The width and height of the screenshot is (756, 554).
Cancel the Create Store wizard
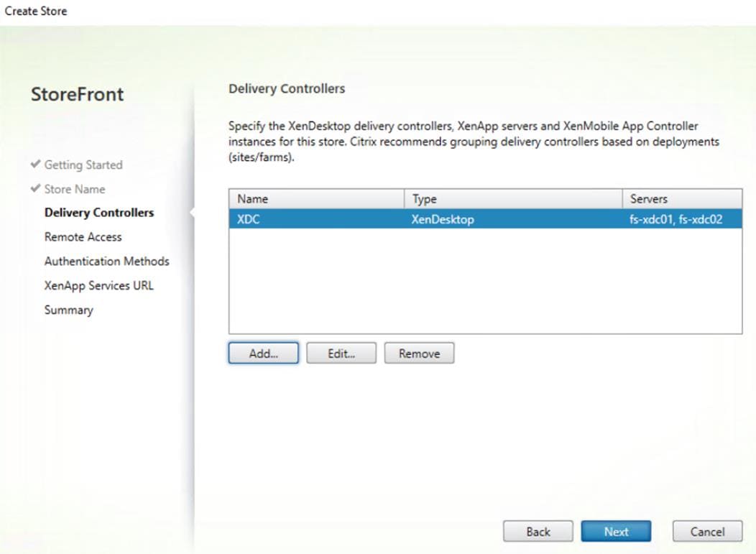pos(707,531)
